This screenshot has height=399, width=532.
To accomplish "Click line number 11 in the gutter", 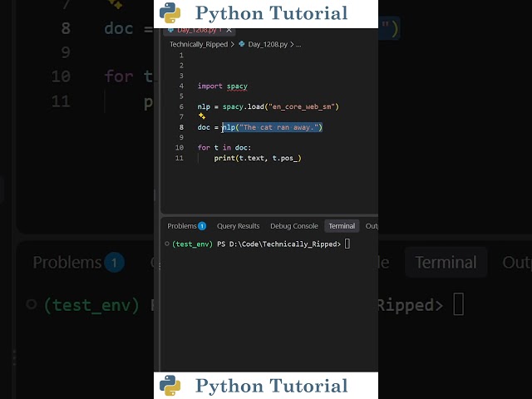I will (180, 158).
